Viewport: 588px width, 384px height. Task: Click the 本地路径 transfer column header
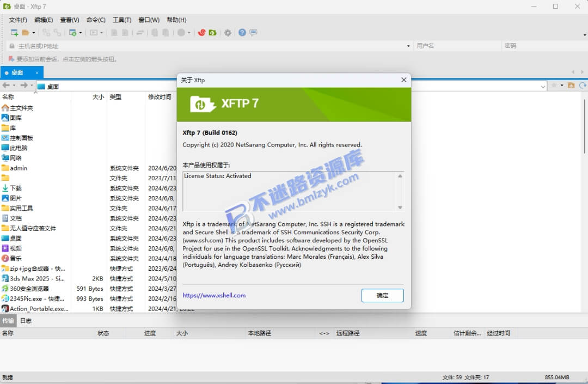pyautogui.click(x=260, y=333)
